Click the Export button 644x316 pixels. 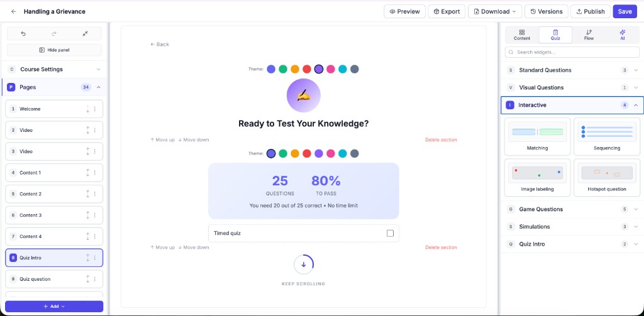pos(447,11)
